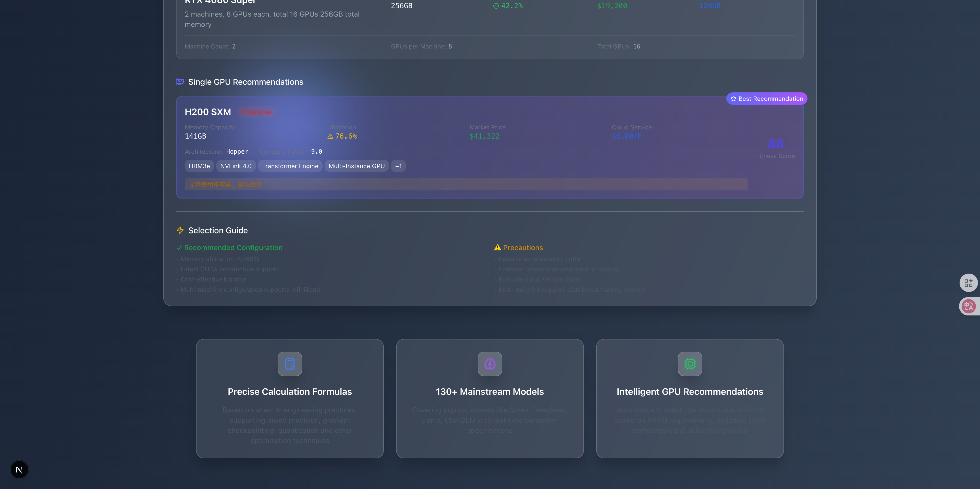
Task: Select the Transformer Engine feature chip
Action: (x=290, y=166)
